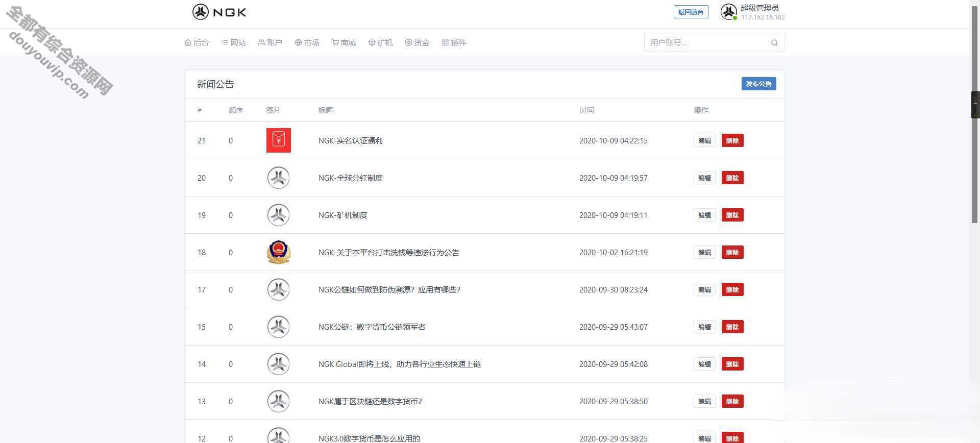Click the search magnifier icon

[x=774, y=43]
